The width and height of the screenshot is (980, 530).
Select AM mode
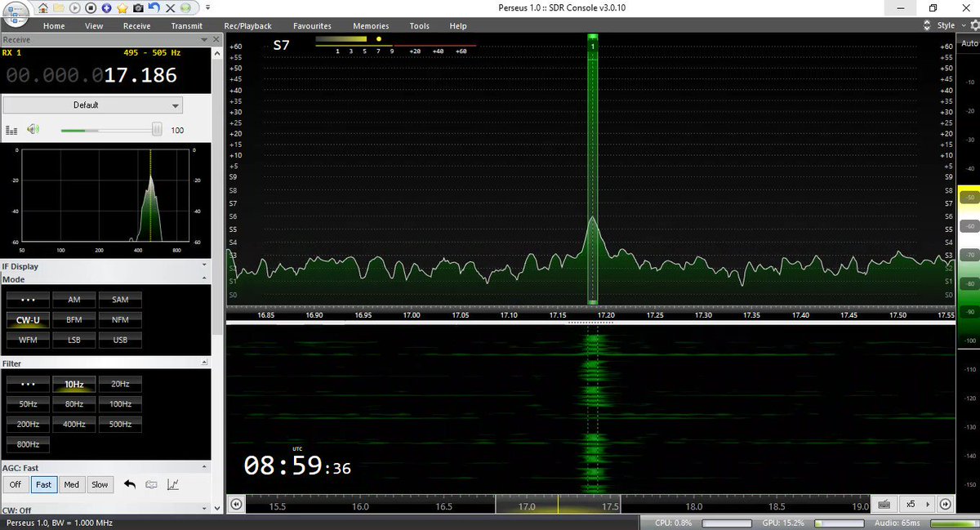tap(73, 300)
